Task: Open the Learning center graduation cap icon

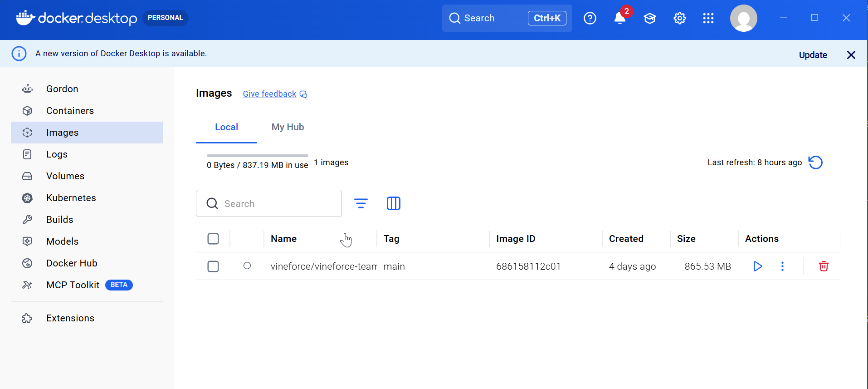Action: pyautogui.click(x=649, y=18)
